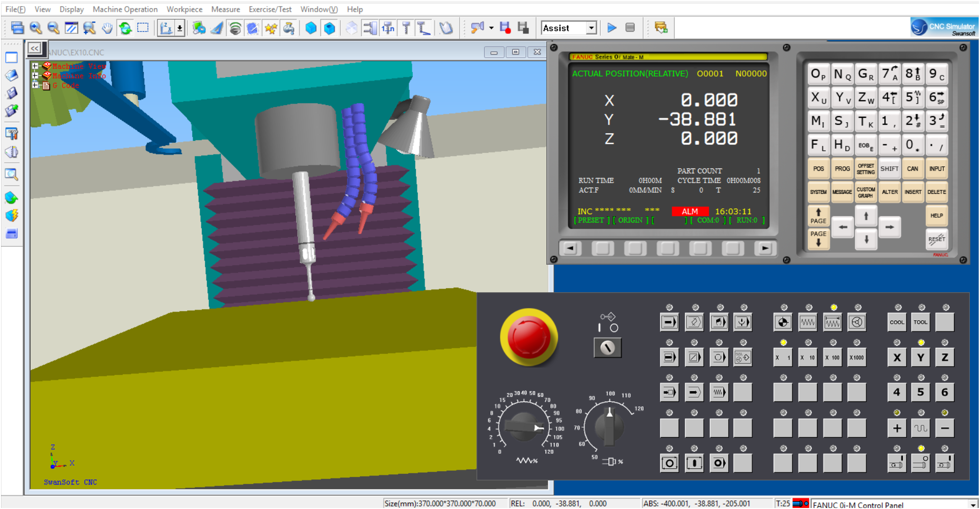Screen dimensions: 980x509
Task: Click the ZX axis view toolbar icon
Action: [166, 28]
